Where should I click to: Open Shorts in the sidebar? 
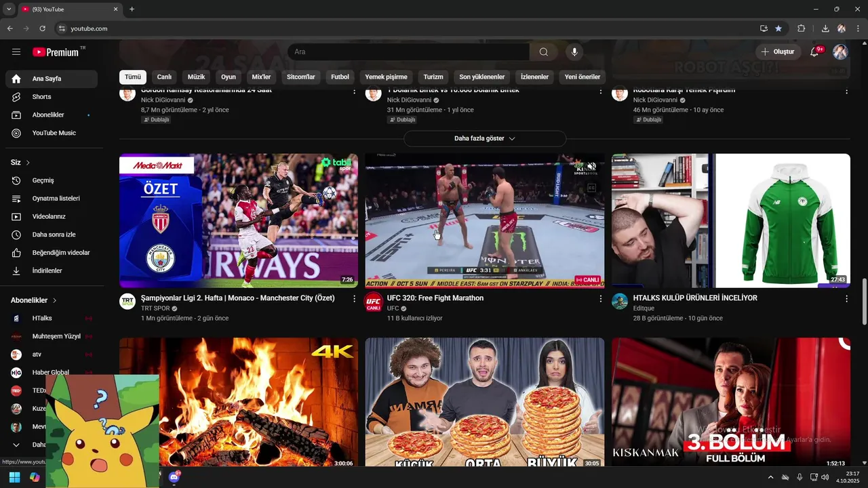pyautogui.click(x=52, y=97)
